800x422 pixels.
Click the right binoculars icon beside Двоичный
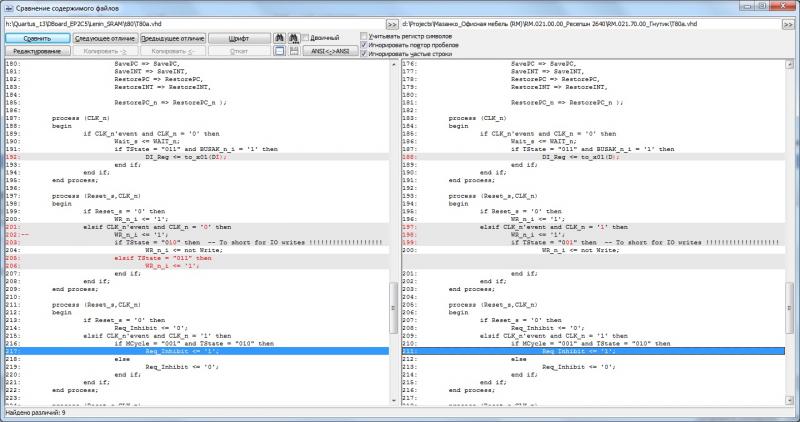[295, 37]
